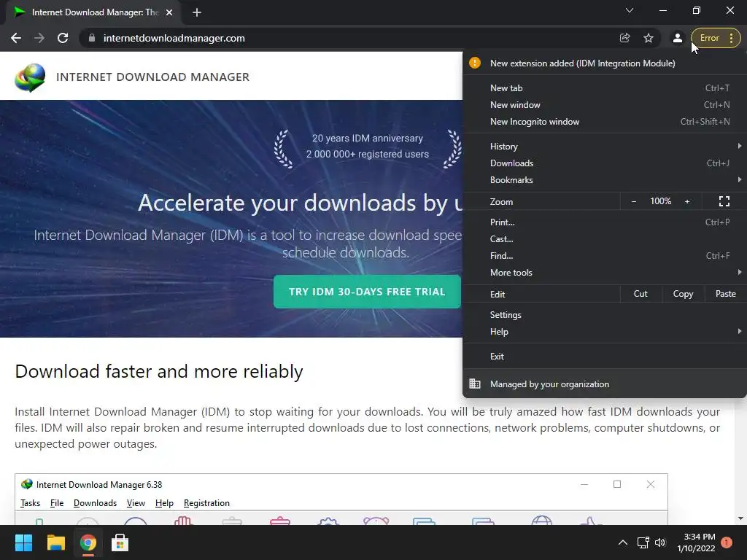Screen dimensions: 747x560
Task: Open a new tab with plus icon
Action: [197, 12]
